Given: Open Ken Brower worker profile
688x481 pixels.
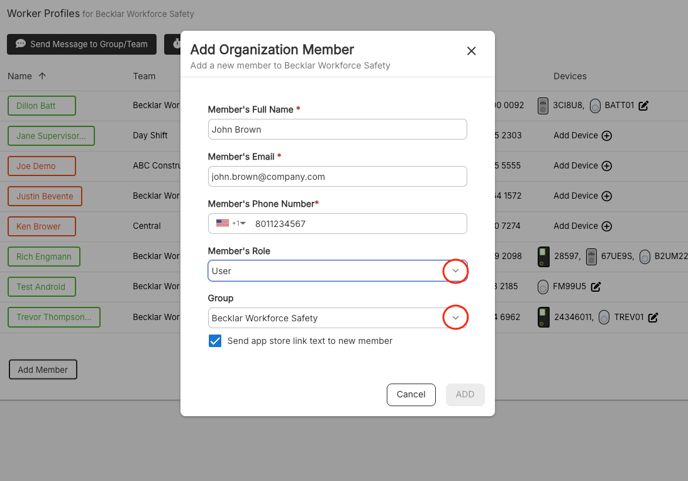Looking at the screenshot, I should (x=42, y=226).
